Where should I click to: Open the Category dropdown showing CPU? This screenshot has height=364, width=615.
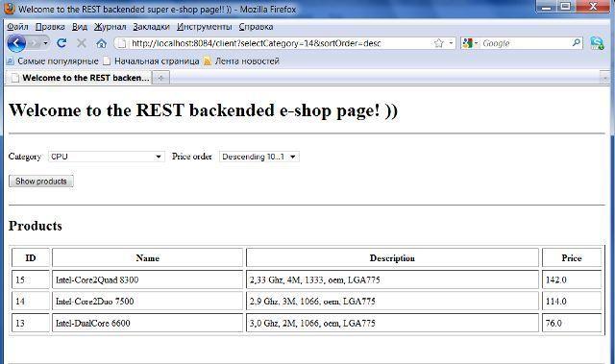click(x=107, y=157)
